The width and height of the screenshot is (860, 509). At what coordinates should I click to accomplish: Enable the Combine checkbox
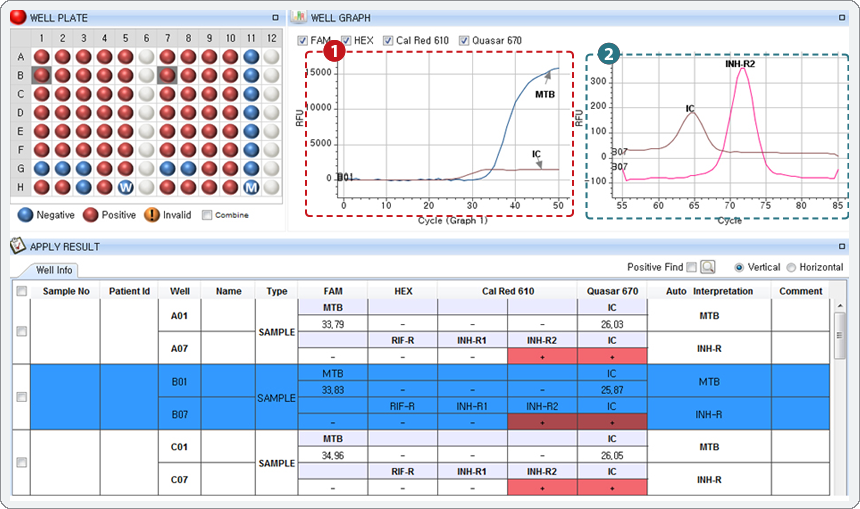pyautogui.click(x=207, y=215)
